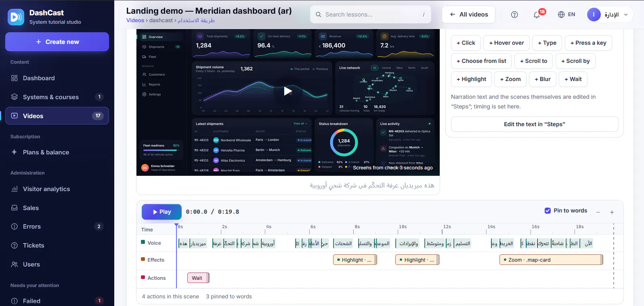Click the Systems & courses layers icon
Screen dimensions: 644x306
coord(15,97)
